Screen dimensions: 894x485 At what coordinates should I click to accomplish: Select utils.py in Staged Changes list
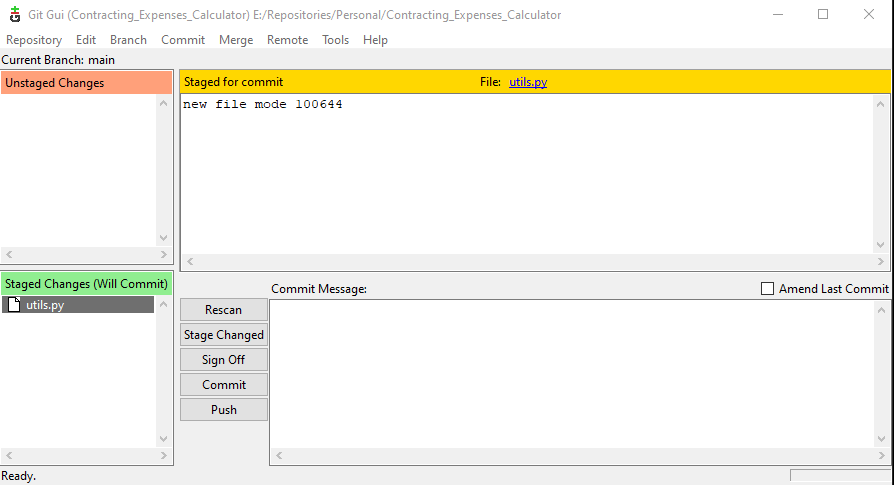(x=45, y=305)
